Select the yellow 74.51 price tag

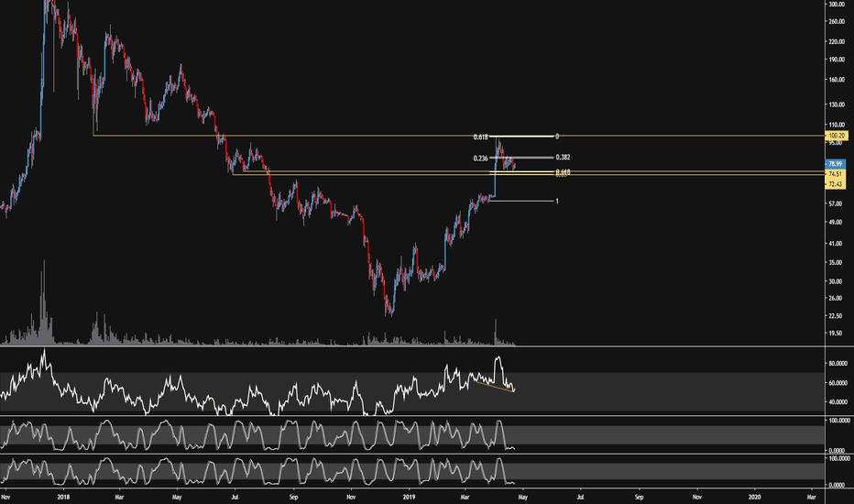coord(835,174)
